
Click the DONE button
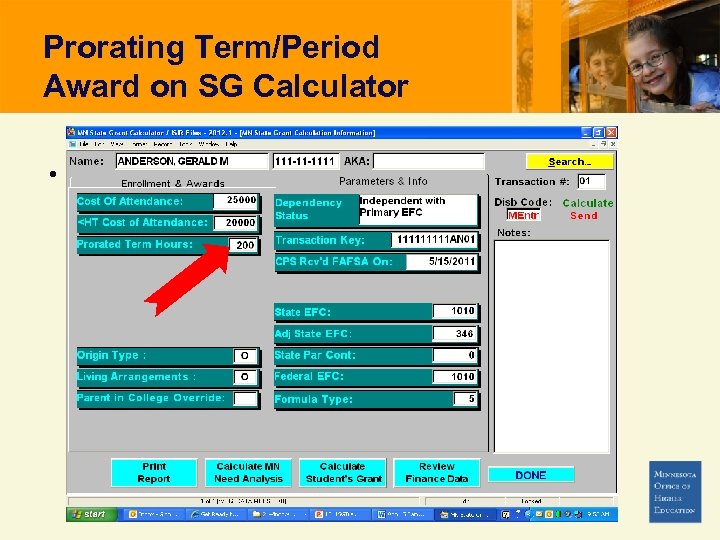531,475
